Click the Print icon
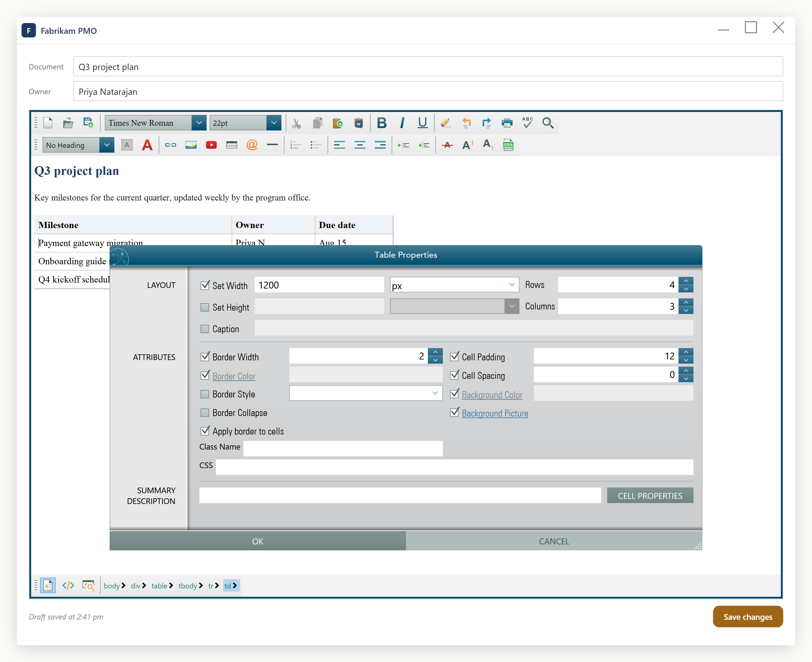The width and height of the screenshot is (812, 662). (507, 123)
